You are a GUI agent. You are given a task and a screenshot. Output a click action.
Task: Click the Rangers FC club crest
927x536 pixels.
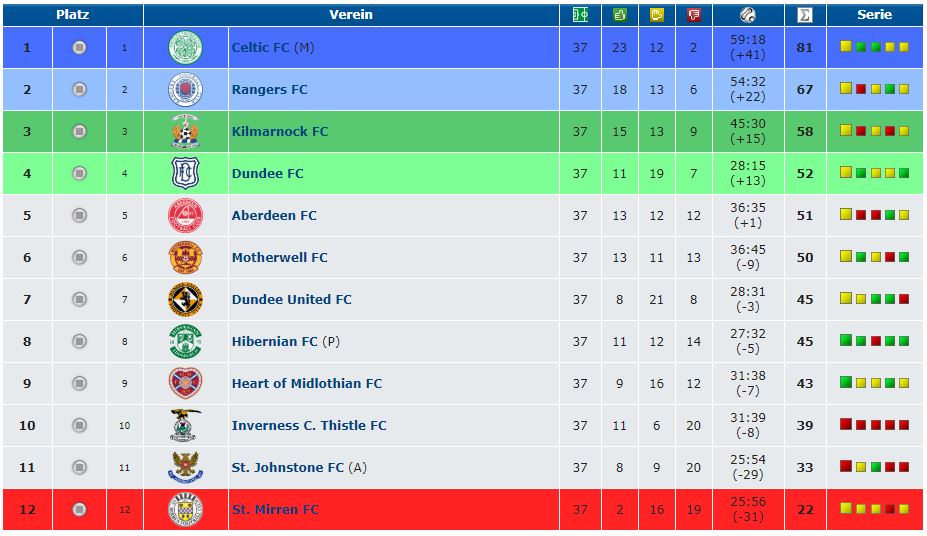(x=185, y=89)
